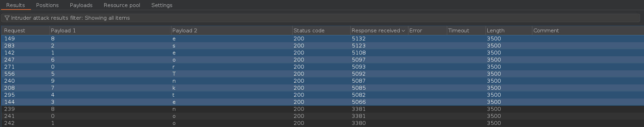Select request row 241
This screenshot has width=644, height=127.
click(x=323, y=116)
